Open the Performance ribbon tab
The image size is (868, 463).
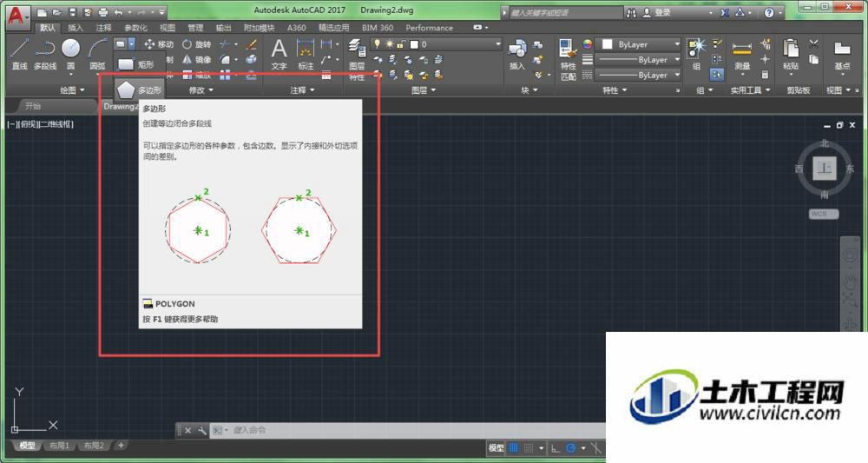click(x=429, y=28)
